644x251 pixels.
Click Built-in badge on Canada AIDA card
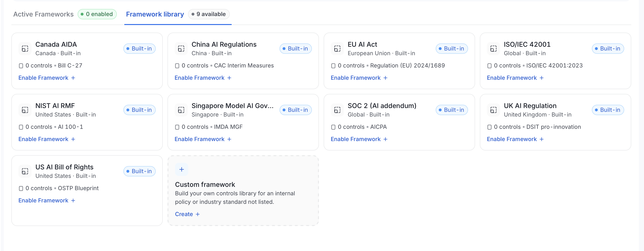(139, 49)
